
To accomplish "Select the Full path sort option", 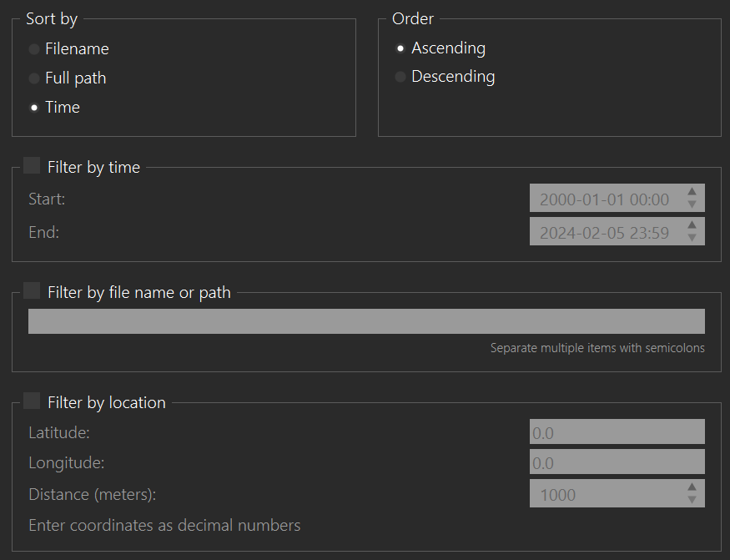I will 34,78.
